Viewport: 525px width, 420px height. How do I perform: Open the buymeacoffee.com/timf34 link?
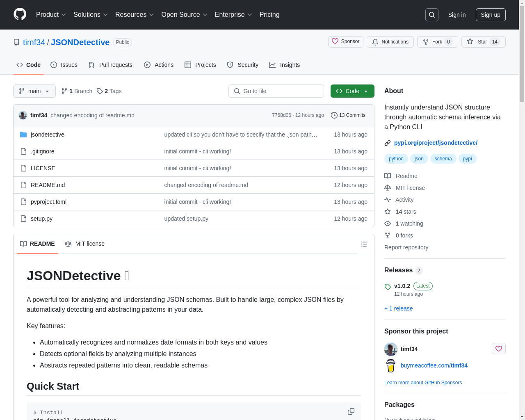tap(434, 365)
